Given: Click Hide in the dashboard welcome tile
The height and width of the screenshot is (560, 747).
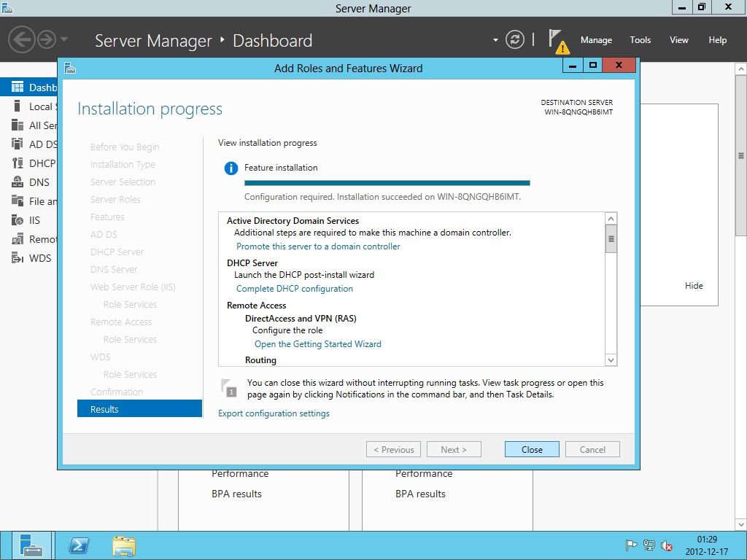Looking at the screenshot, I should pos(694,286).
